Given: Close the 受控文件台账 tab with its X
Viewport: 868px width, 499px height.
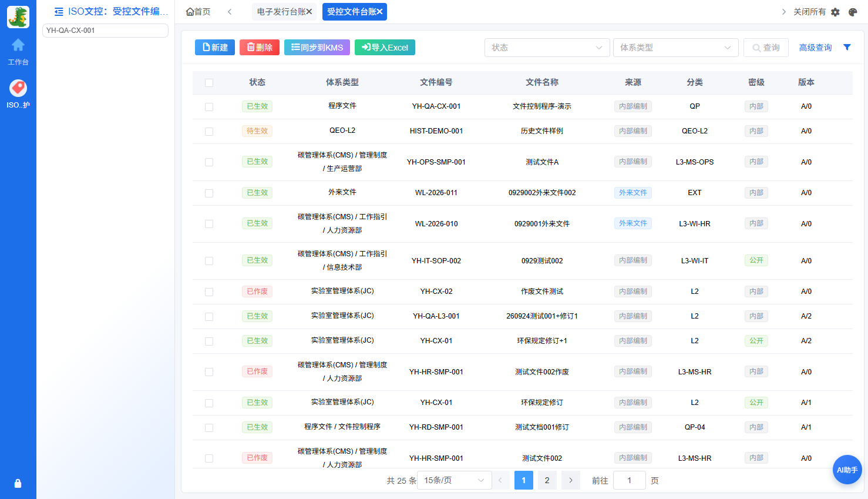Looking at the screenshot, I should [x=379, y=12].
